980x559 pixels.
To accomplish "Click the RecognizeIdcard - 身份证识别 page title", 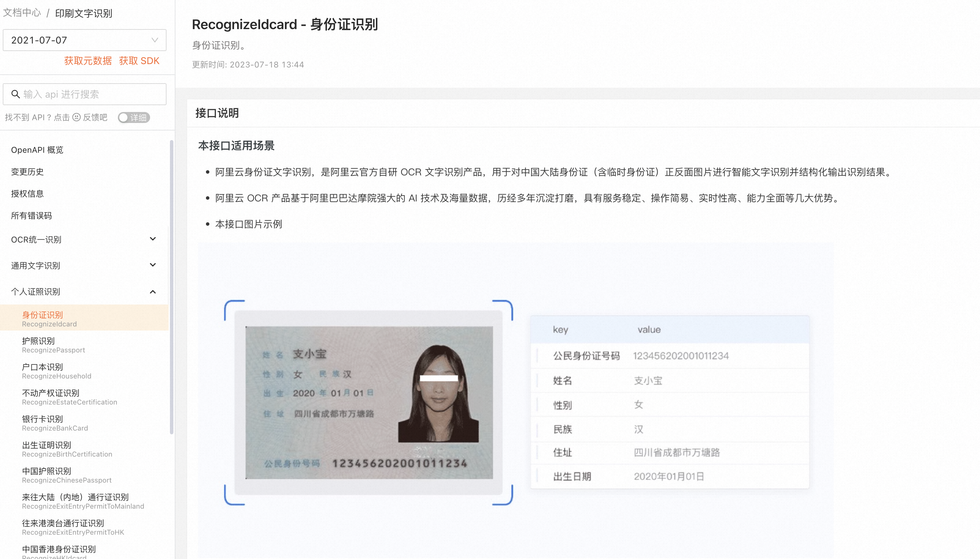I will tap(285, 24).
